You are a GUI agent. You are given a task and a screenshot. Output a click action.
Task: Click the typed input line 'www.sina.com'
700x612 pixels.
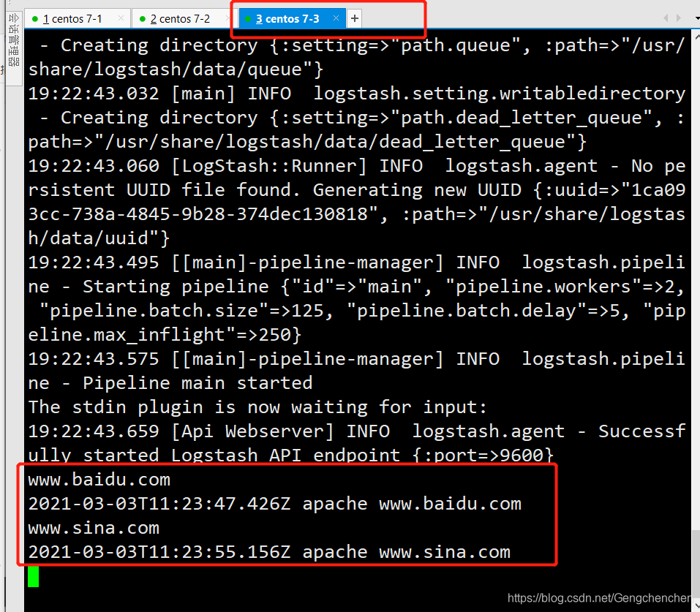pos(94,528)
